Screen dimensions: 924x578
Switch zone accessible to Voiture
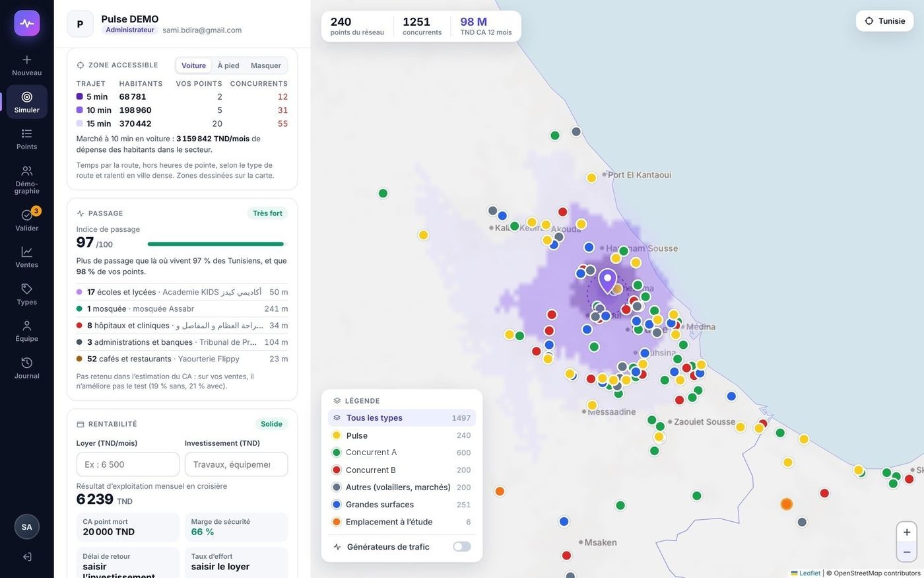click(193, 65)
